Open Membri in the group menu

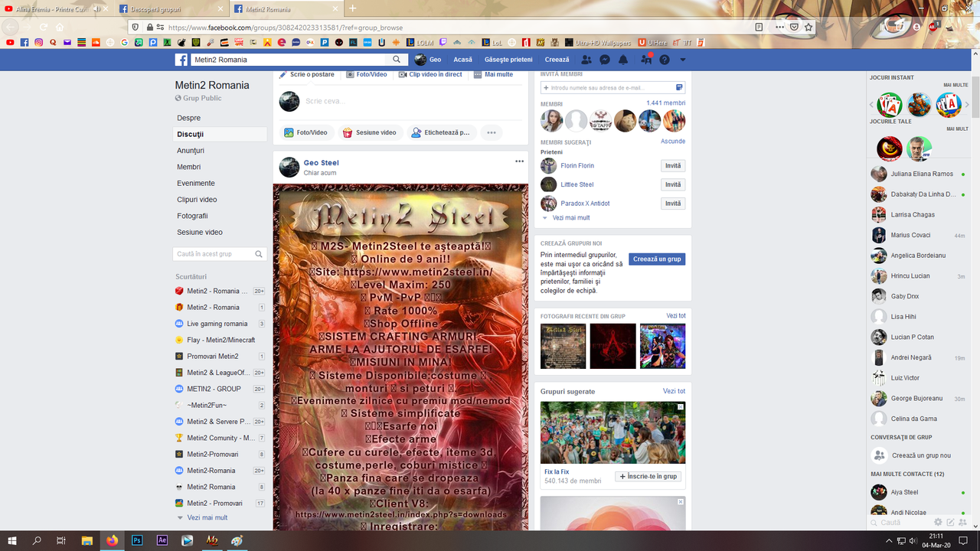click(x=188, y=167)
